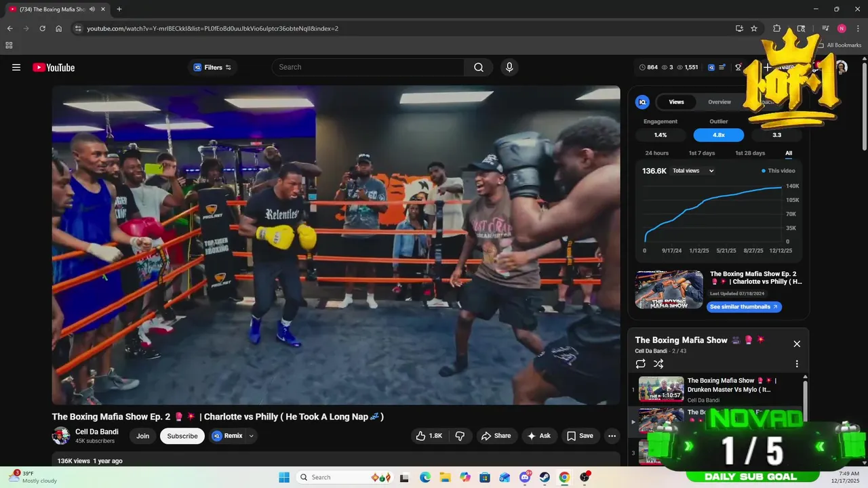Expand the Total views dropdown
Screen dimensions: 868x488
693,171
